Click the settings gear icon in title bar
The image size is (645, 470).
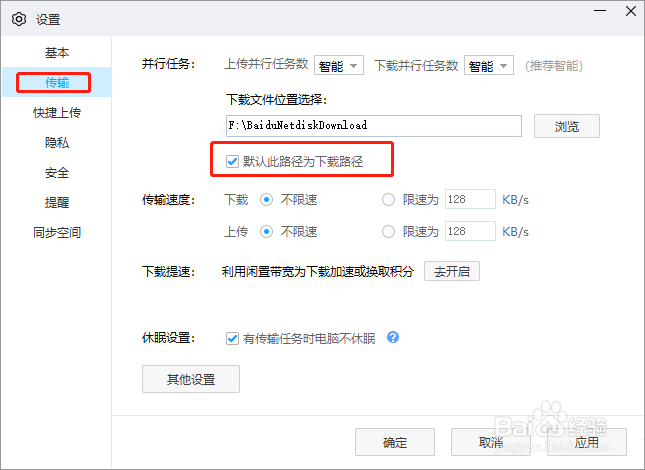19,19
